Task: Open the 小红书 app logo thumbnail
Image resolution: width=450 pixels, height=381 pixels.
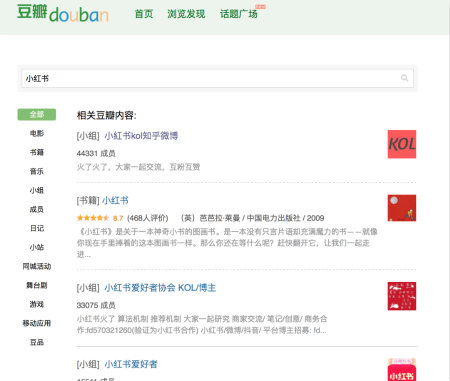Action: pos(402,370)
